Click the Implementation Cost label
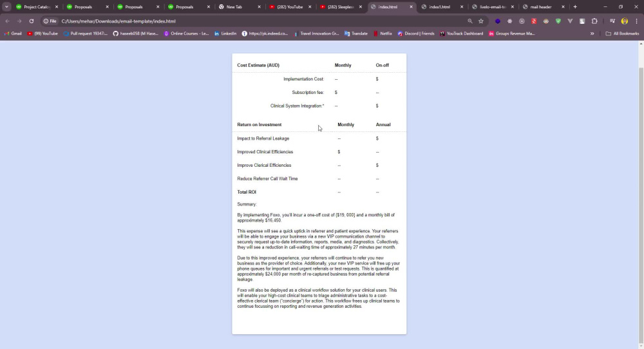Viewport: 644px width, 349px height. (303, 79)
